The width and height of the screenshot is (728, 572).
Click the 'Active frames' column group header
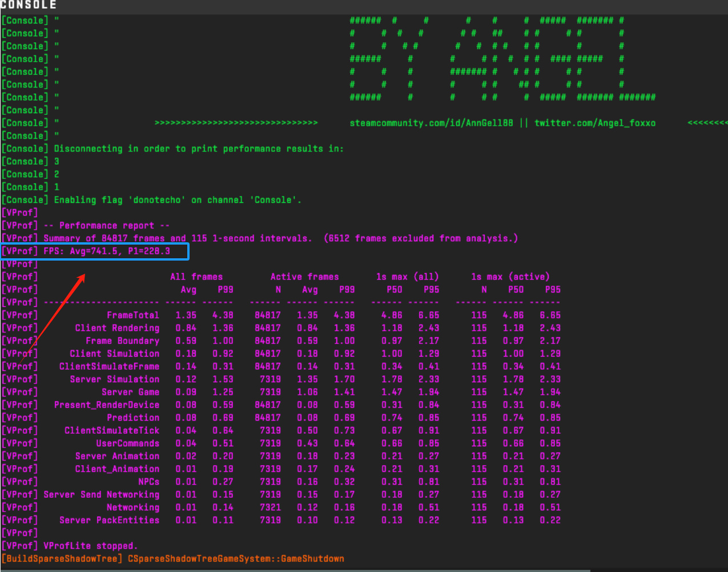[x=304, y=277]
